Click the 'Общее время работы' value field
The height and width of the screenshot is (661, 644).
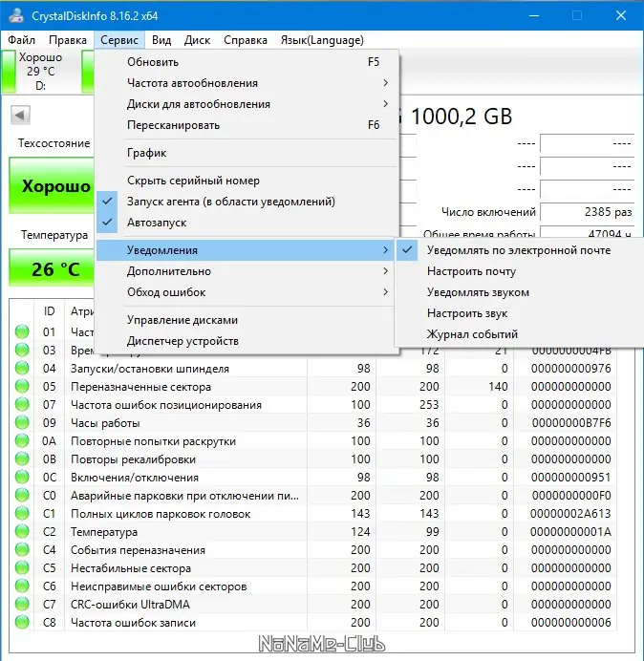[587, 232]
